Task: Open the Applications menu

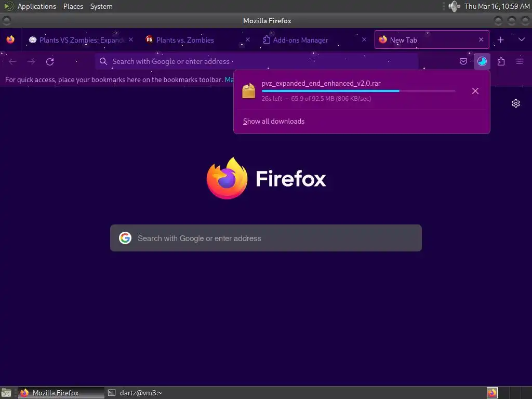Action: click(37, 6)
